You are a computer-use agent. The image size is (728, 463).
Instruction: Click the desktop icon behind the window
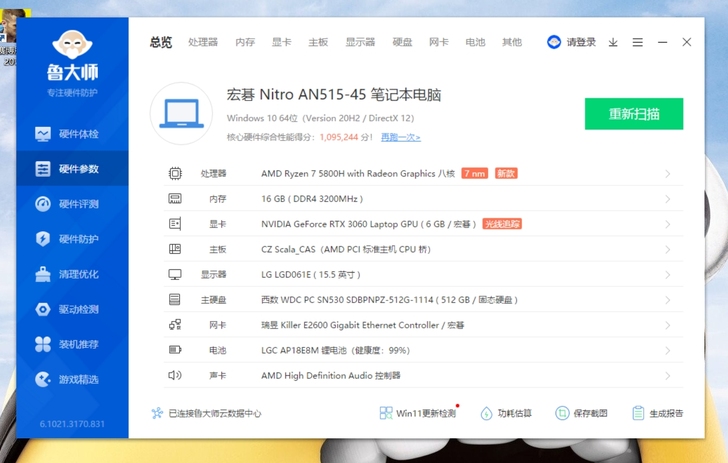pyautogui.click(x=8, y=37)
